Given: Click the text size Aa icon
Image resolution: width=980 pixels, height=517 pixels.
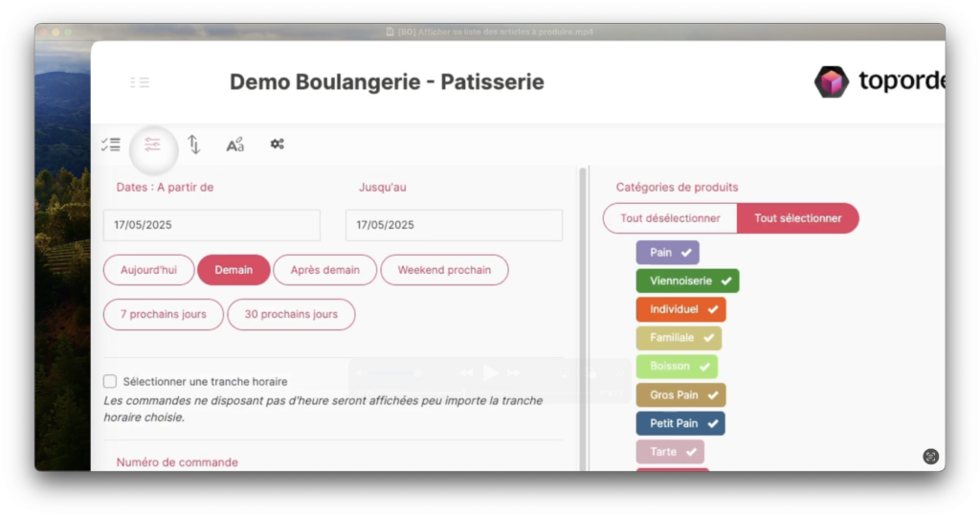Looking at the screenshot, I should tap(235, 145).
